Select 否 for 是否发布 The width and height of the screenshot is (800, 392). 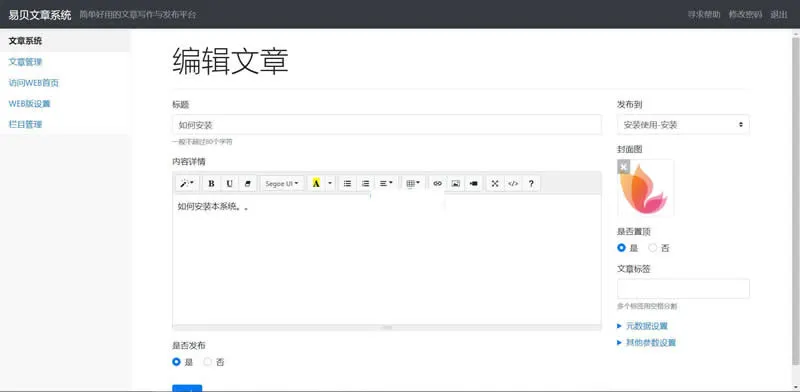point(208,362)
